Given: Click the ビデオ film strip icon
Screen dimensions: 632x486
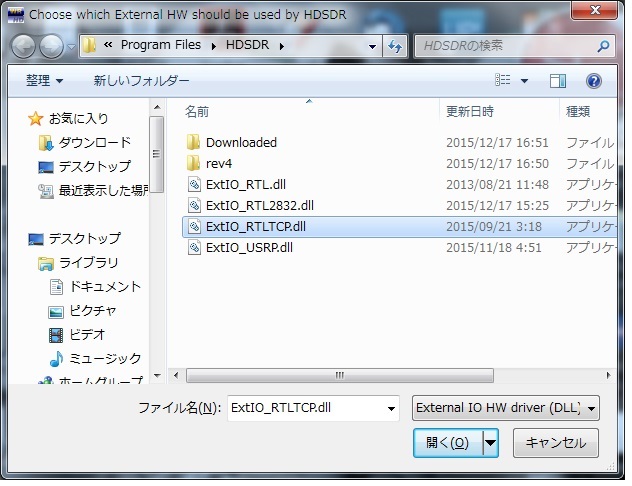Looking at the screenshot, I should (56, 335).
